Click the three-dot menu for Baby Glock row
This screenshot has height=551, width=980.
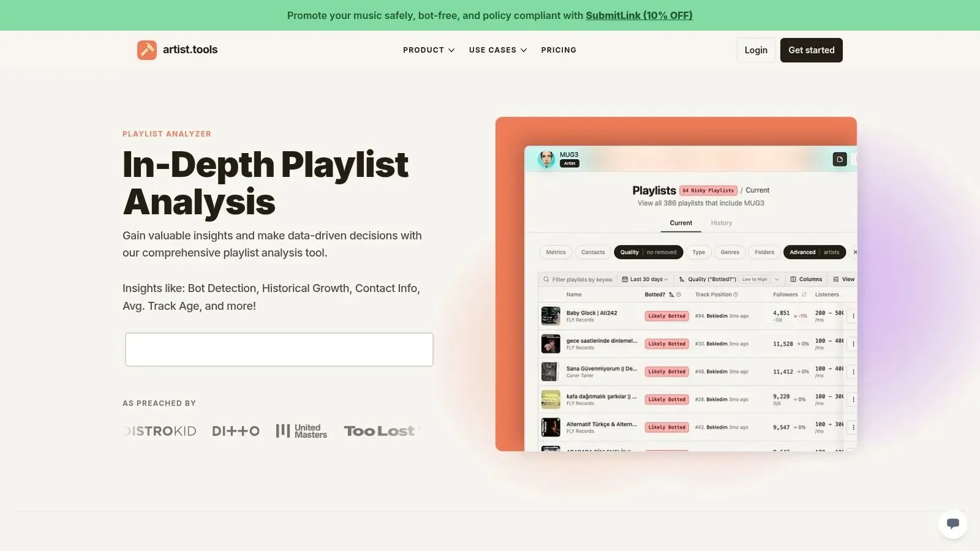pyautogui.click(x=853, y=316)
